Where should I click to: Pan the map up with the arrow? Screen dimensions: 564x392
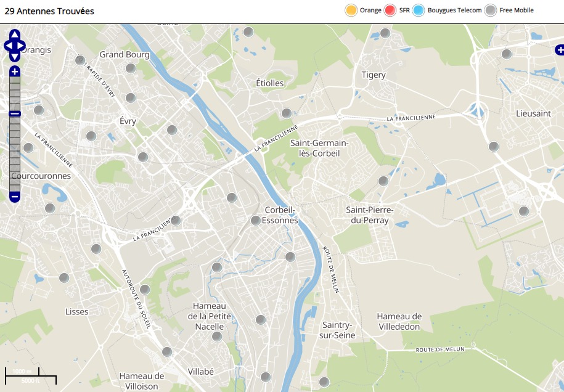click(x=15, y=35)
